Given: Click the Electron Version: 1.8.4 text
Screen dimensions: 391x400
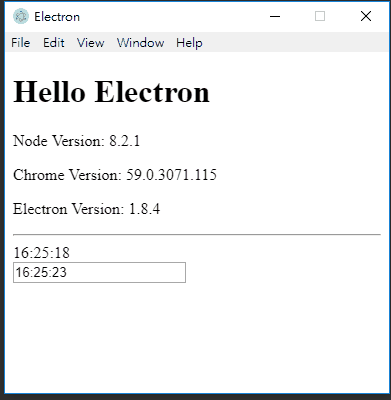Looking at the screenshot, I should click(86, 209).
